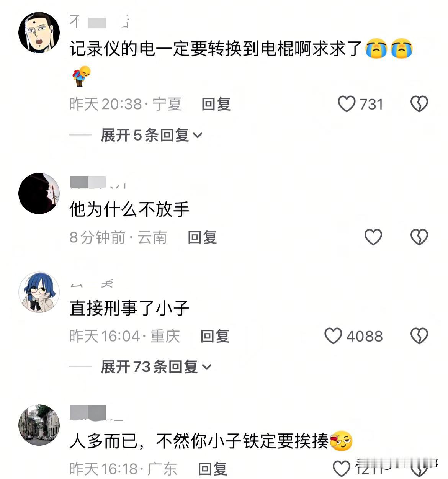
Task: Expand 展开5条回复 replies
Action: (x=151, y=135)
